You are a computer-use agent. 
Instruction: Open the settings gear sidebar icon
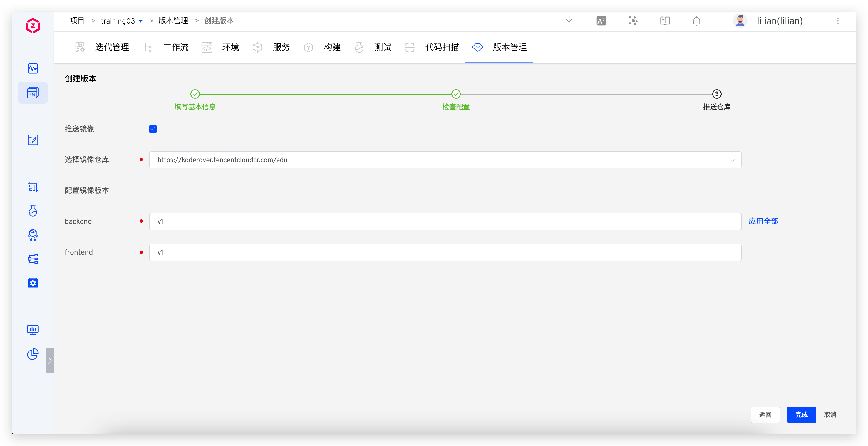tap(33, 283)
